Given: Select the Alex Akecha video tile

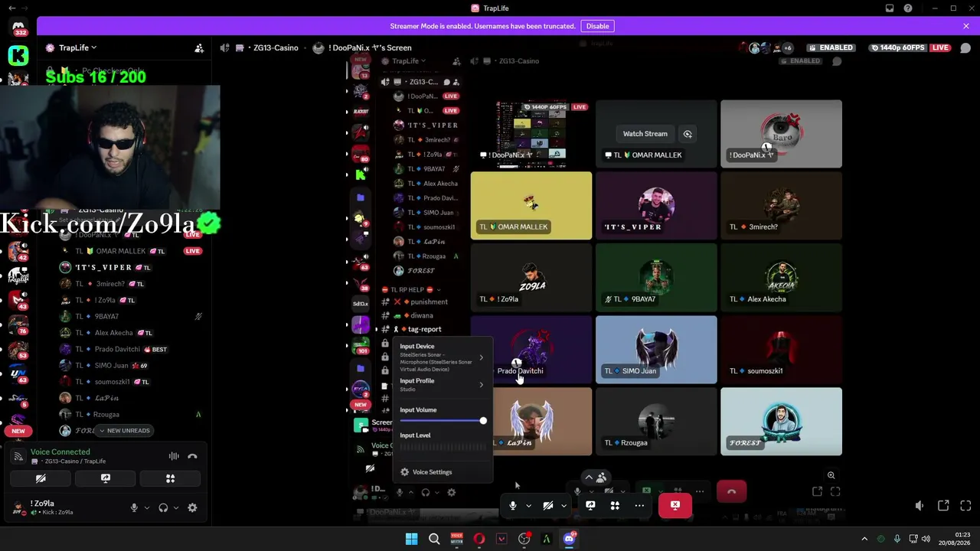Looking at the screenshot, I should pos(781,278).
